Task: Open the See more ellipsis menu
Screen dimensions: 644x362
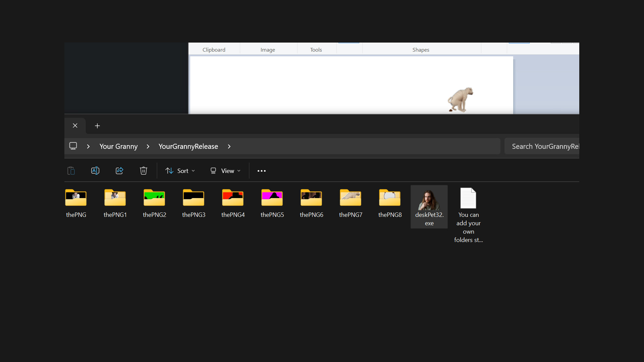Action: [x=261, y=171]
